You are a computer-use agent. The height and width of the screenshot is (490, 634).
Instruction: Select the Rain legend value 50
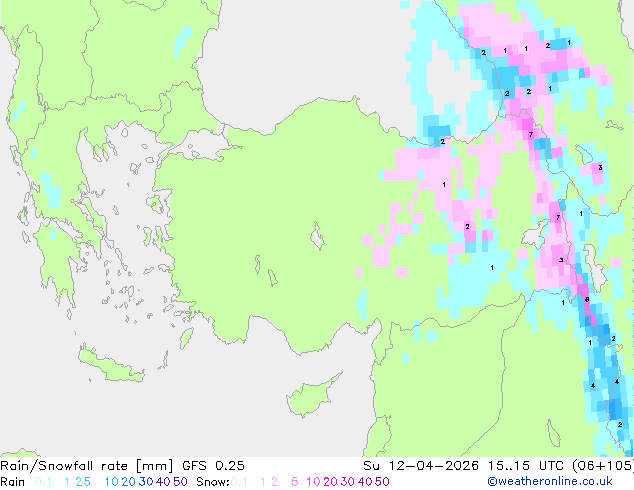point(180,482)
